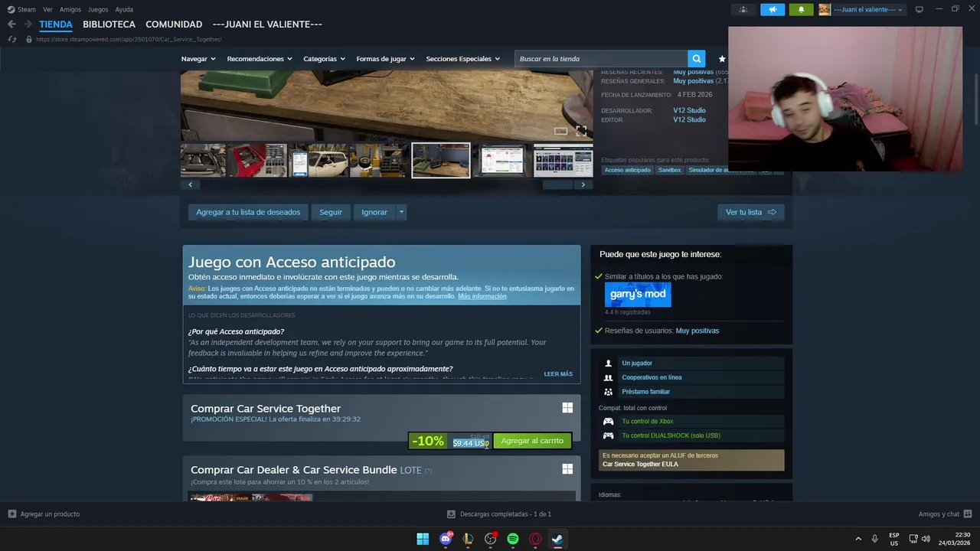Click Agregar al carrito for Car Service Together
Image resolution: width=980 pixels, height=551 pixels.
pyautogui.click(x=532, y=441)
